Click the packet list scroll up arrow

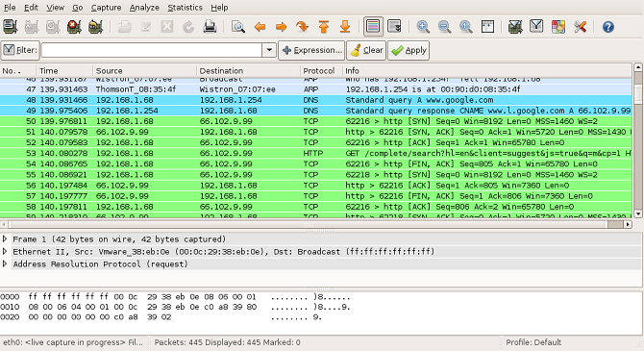click(x=638, y=67)
